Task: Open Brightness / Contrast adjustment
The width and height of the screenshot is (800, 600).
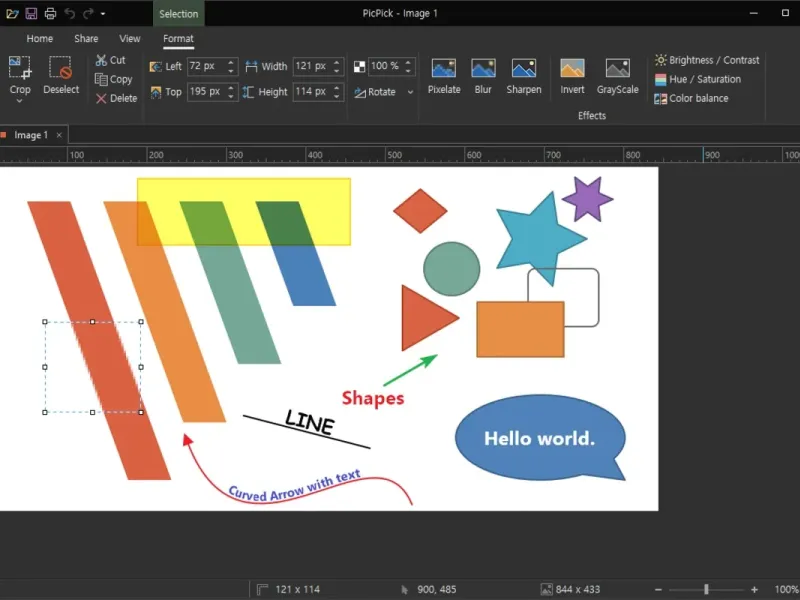Action: click(x=707, y=60)
